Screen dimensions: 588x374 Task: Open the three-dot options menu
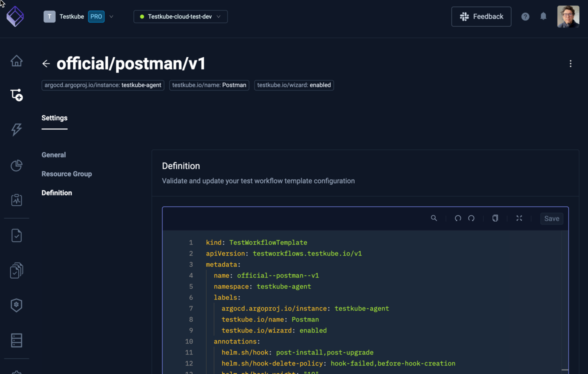570,63
